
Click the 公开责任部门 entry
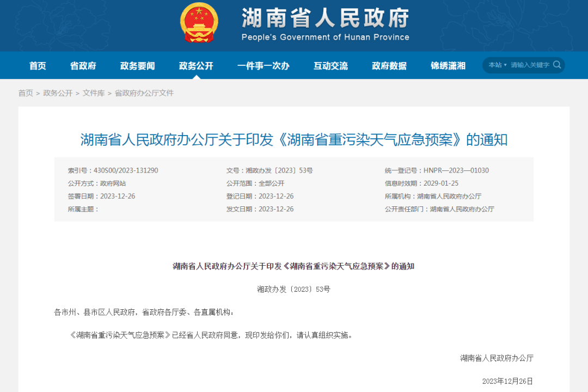tap(439, 209)
